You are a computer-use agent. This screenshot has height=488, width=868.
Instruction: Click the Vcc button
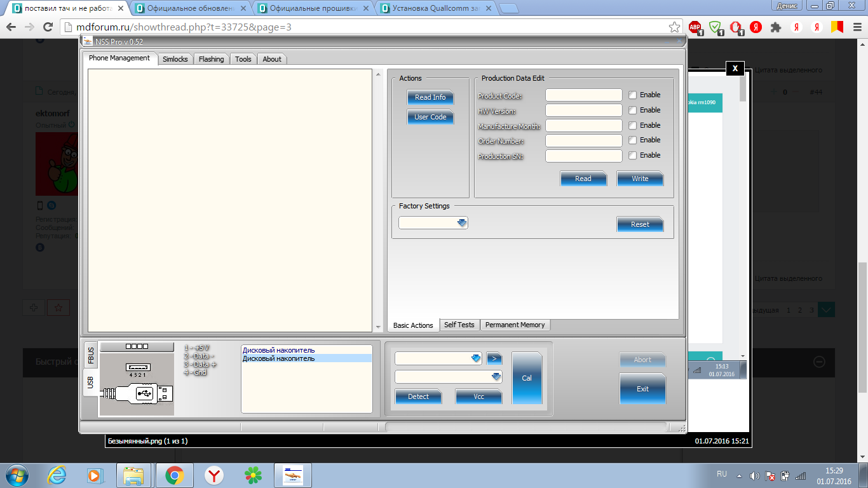click(x=478, y=396)
